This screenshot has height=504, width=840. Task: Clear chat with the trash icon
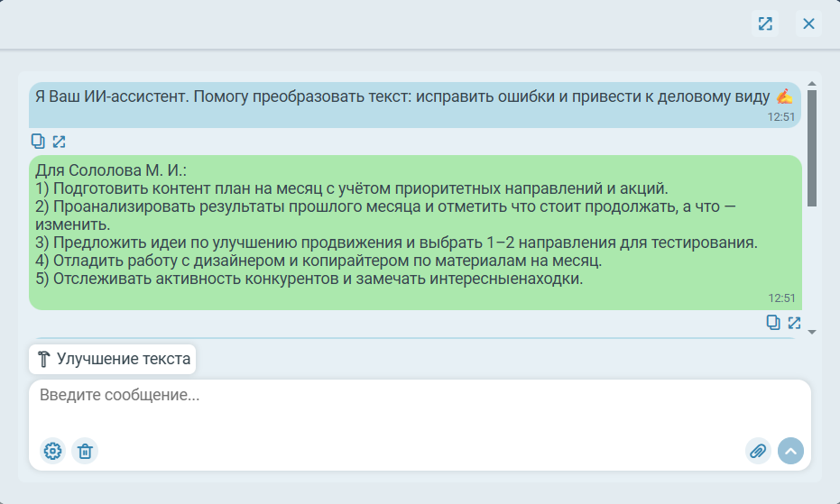point(85,451)
